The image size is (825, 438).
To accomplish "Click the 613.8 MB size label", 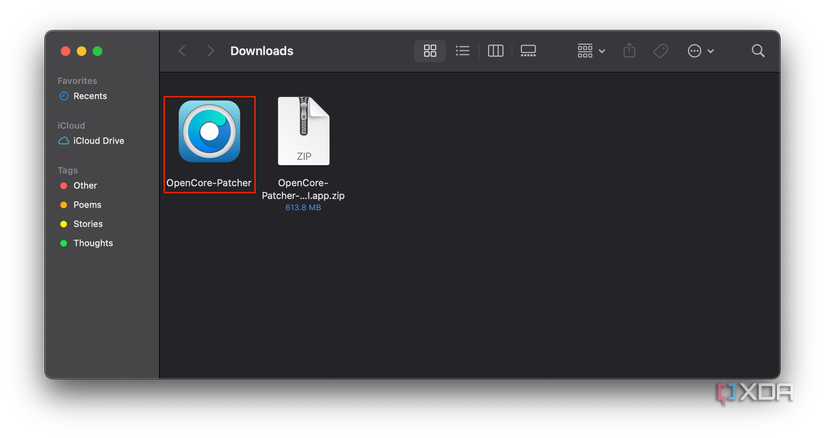I will [303, 207].
